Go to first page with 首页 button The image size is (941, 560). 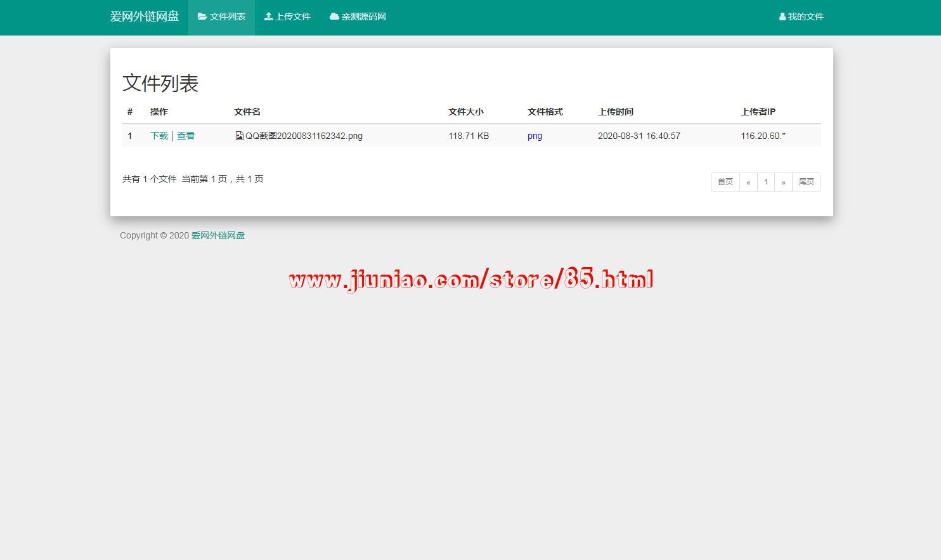point(725,182)
